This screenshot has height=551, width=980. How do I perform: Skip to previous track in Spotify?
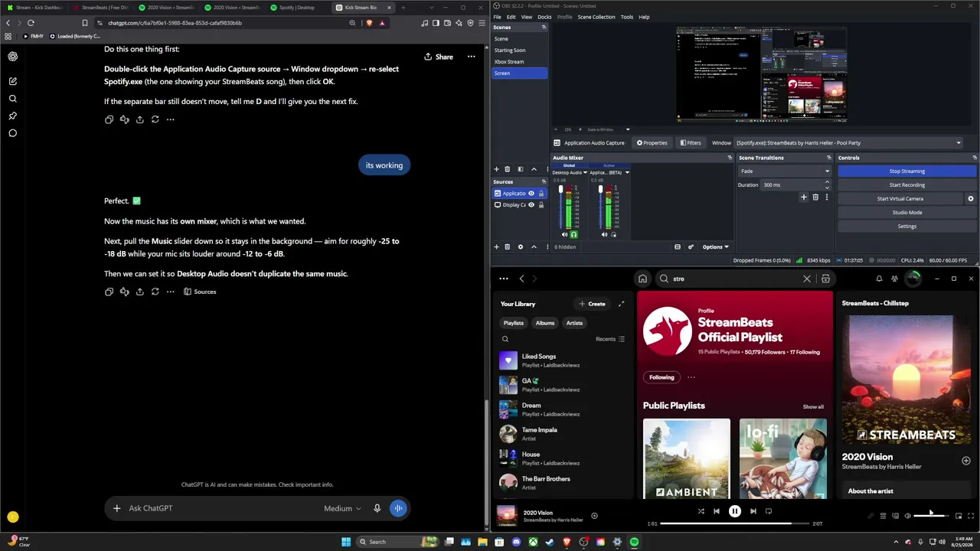coord(717,511)
